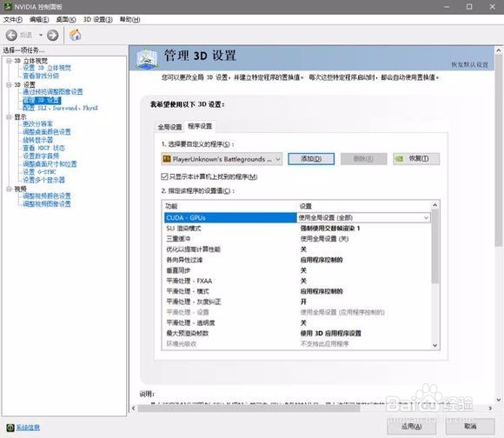
Task: Open the CUDA - GPUs setting dropdown
Action: click(x=426, y=218)
